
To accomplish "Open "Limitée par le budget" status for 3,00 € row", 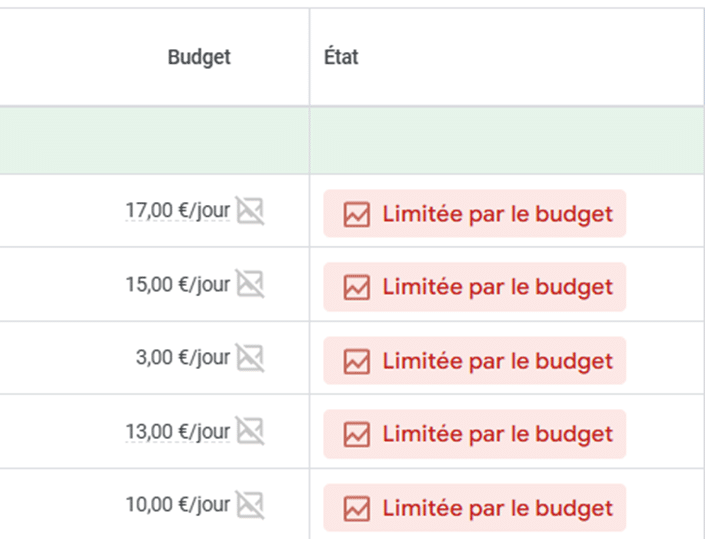I will 497,361.
